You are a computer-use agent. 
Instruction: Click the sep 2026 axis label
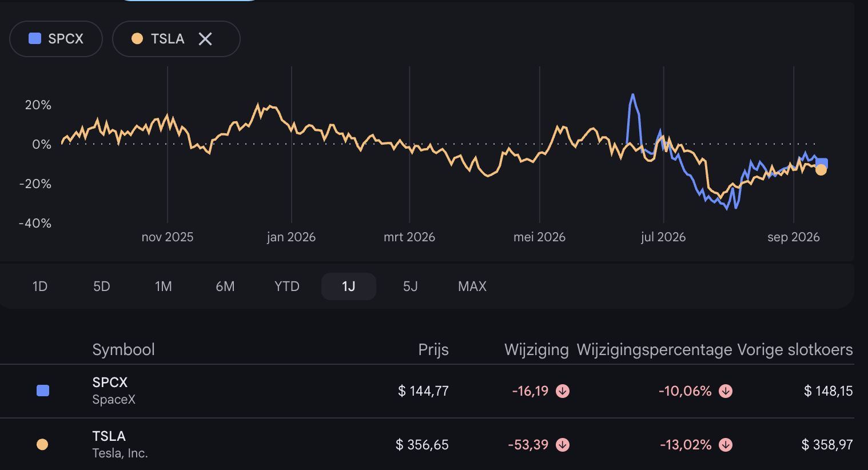[794, 237]
